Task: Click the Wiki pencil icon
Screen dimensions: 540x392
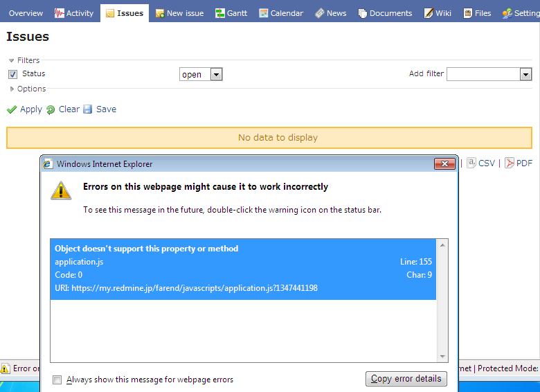Action: coord(429,13)
